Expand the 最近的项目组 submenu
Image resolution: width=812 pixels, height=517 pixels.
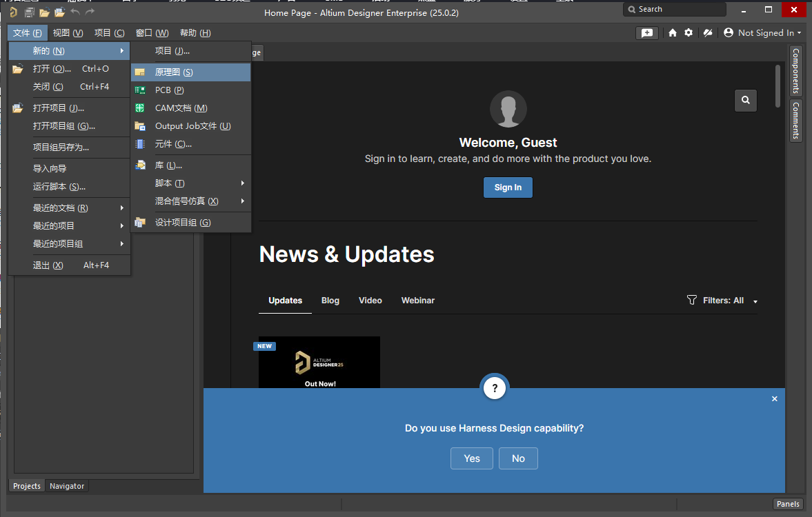70,244
